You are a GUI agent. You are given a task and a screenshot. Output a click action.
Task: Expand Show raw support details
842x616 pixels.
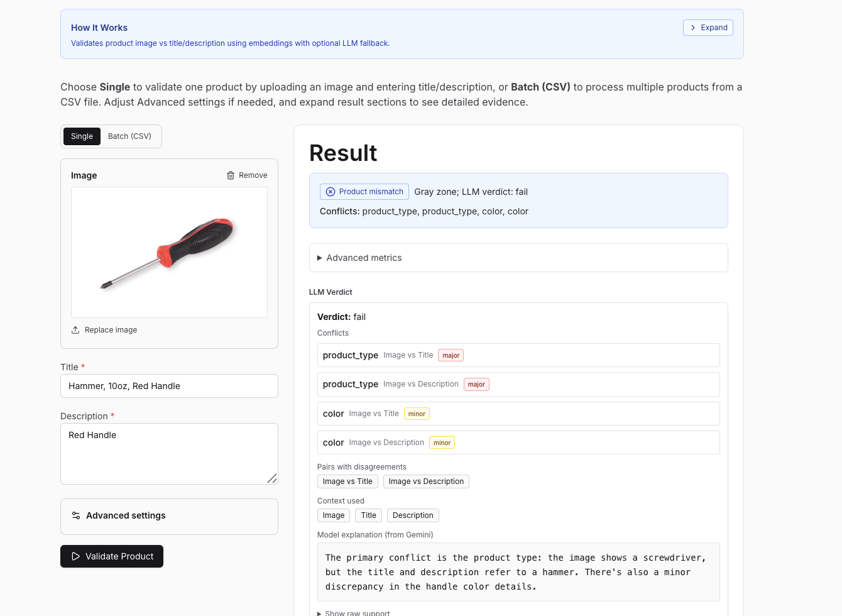pos(357,613)
